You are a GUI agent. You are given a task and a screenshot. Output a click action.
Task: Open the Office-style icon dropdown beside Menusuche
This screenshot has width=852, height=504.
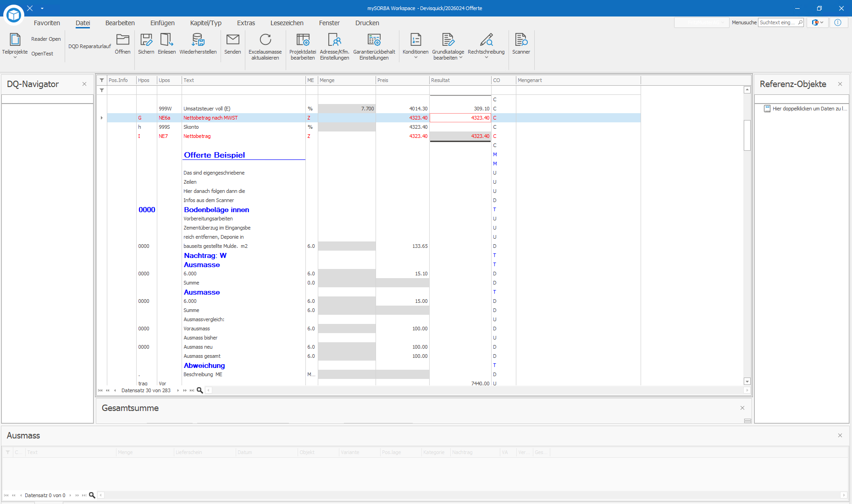tap(817, 22)
